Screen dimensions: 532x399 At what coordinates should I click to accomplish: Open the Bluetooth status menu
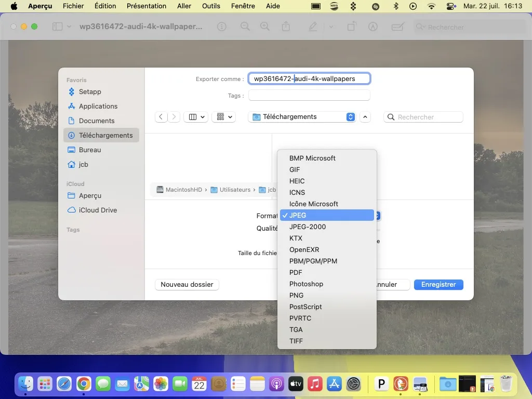[x=395, y=6]
